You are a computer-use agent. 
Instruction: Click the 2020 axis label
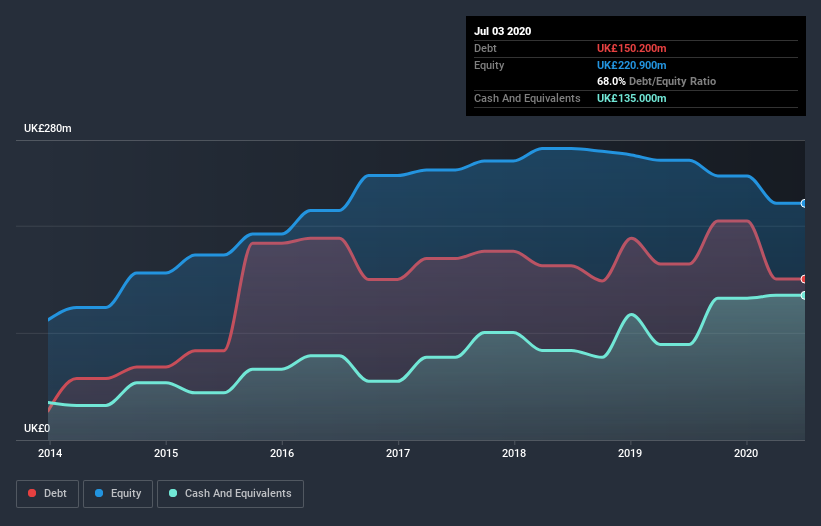(x=746, y=453)
